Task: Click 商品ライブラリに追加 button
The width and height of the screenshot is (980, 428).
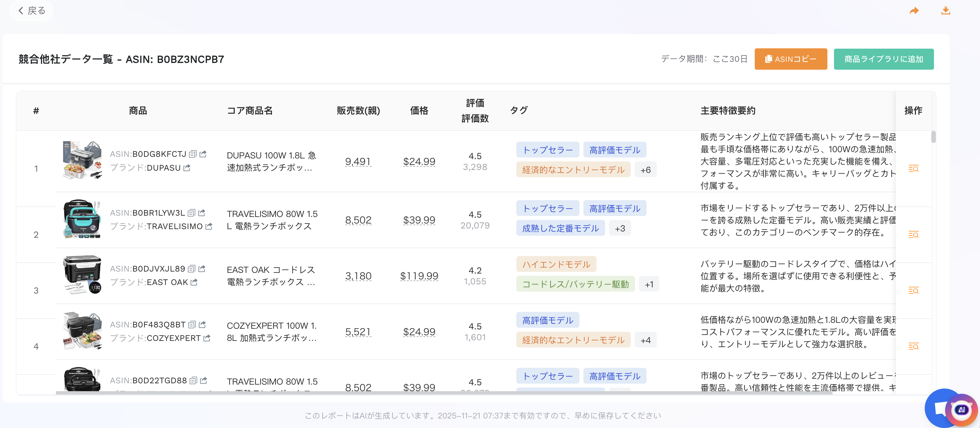Action: 883,59
